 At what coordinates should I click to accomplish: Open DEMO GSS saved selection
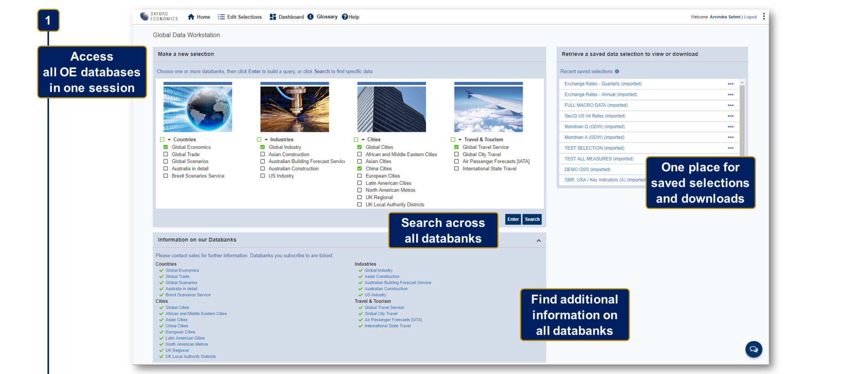pyautogui.click(x=587, y=170)
